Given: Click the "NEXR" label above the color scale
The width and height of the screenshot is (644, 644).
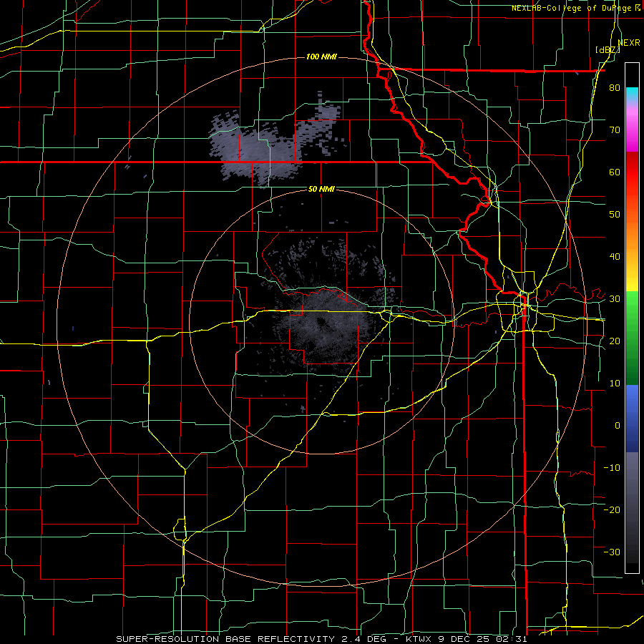Looking at the screenshot, I should 629,43.
